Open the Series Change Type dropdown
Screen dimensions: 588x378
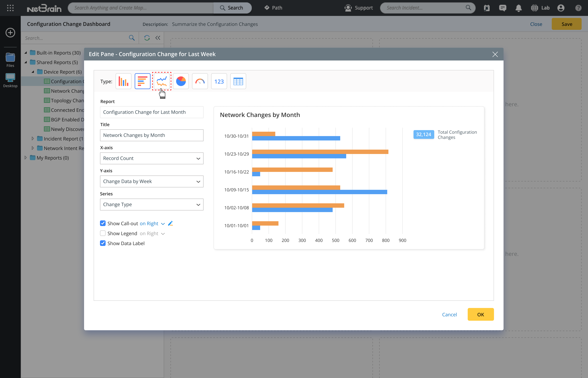(x=152, y=205)
